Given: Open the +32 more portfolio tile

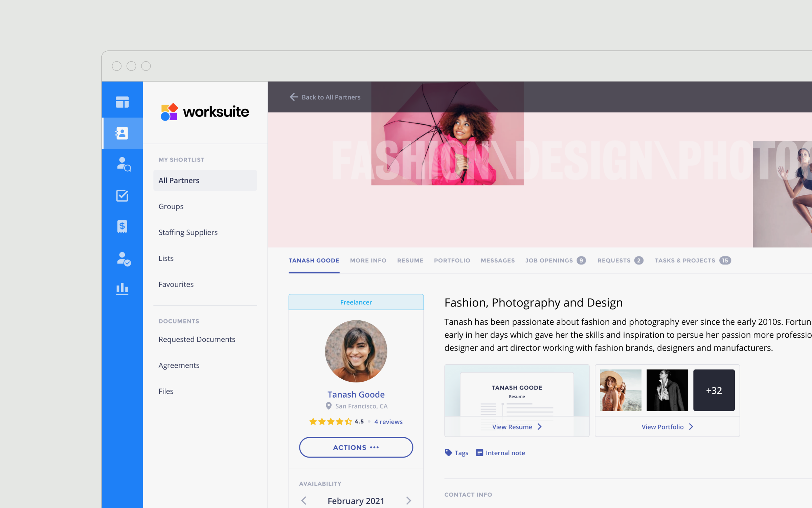Looking at the screenshot, I should point(714,390).
